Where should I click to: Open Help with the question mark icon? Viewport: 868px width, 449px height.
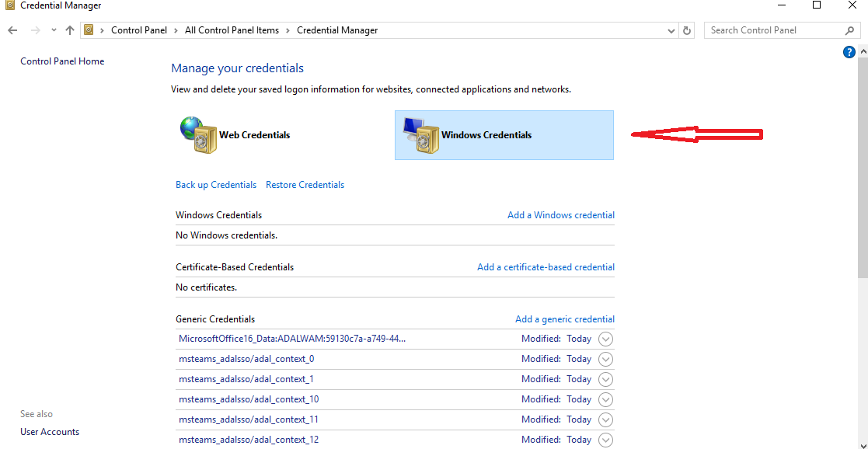click(849, 52)
